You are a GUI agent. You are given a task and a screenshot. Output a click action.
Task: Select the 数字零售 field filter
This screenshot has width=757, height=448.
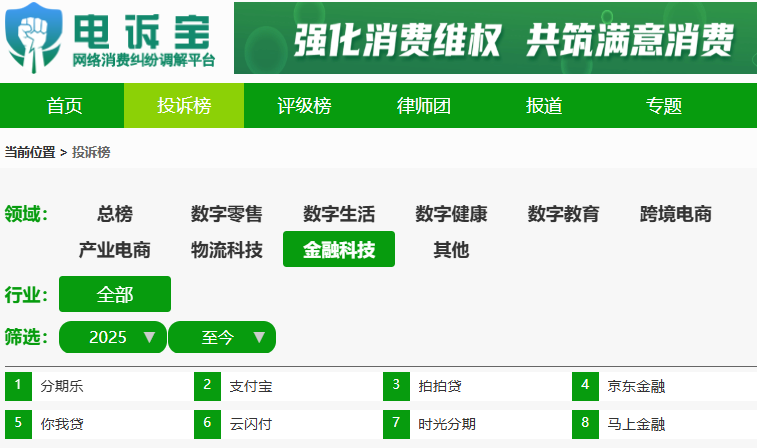pos(227,214)
